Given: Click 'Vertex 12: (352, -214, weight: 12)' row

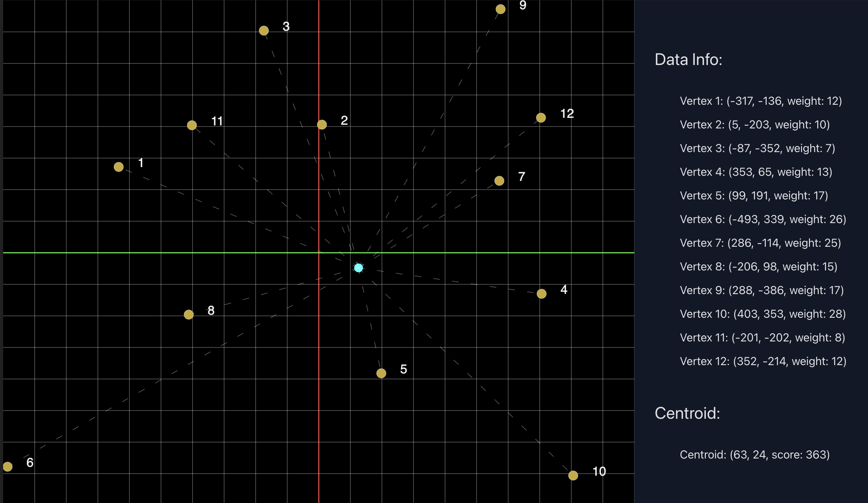Looking at the screenshot, I should (763, 361).
